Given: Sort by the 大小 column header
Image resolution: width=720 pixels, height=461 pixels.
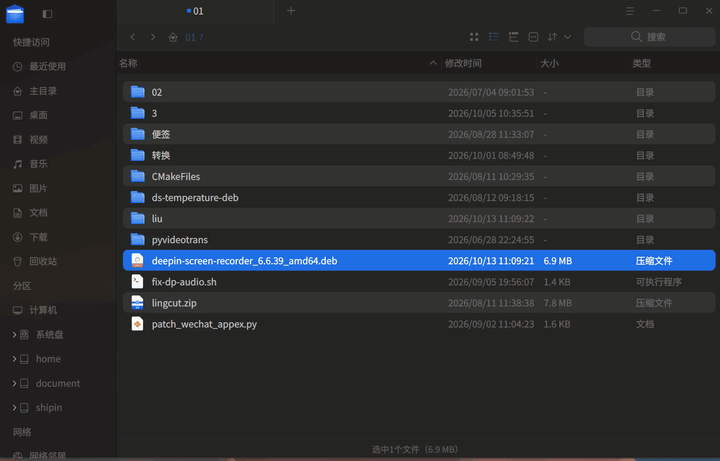Looking at the screenshot, I should tap(550, 63).
